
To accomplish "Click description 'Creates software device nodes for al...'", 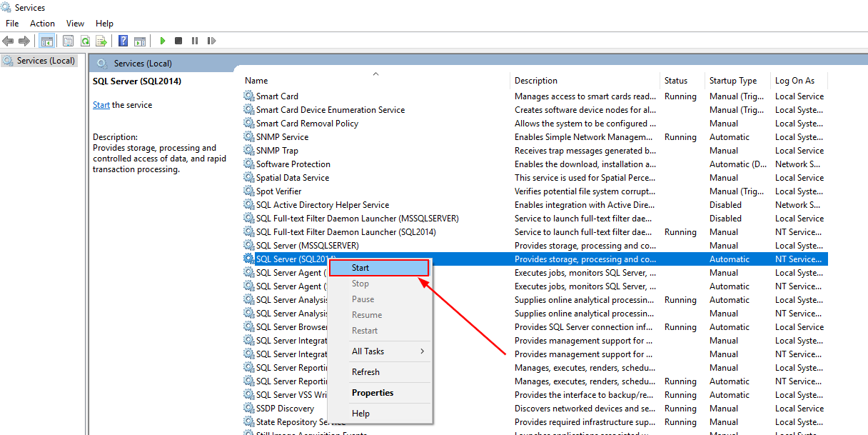I will coord(585,110).
